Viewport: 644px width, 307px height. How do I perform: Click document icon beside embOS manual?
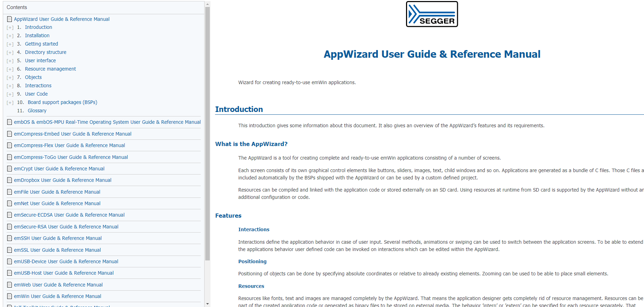pos(10,122)
